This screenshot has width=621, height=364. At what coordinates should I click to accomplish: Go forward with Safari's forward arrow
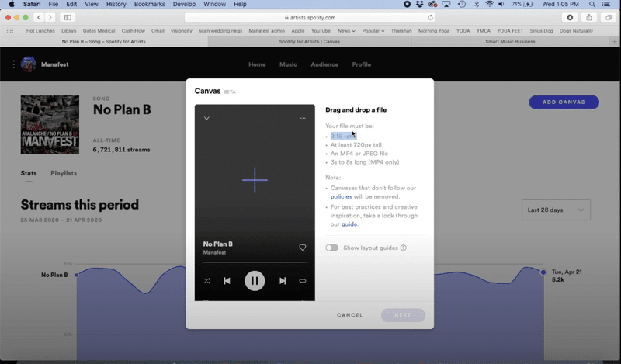coord(50,17)
